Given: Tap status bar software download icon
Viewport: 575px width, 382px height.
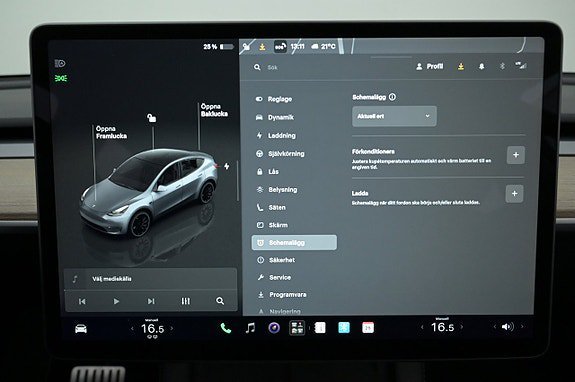Looking at the screenshot, I should (262, 47).
